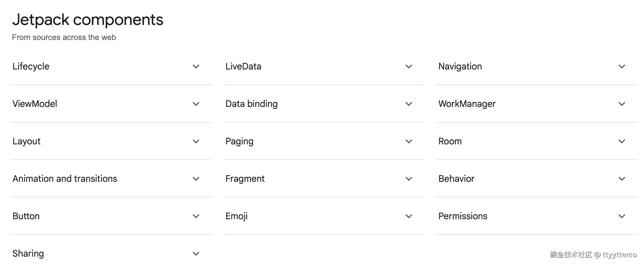
Task: Click the Jetpack components heading
Action: click(x=88, y=20)
